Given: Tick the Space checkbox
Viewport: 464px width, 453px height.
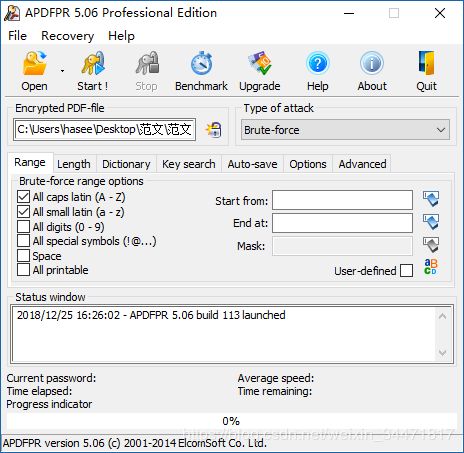Looking at the screenshot, I should (23, 255).
